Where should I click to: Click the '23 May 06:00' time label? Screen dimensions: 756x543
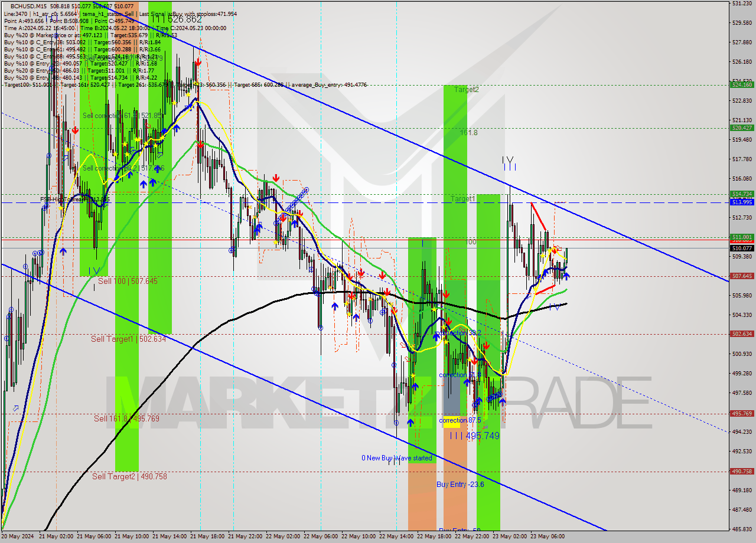click(x=548, y=537)
